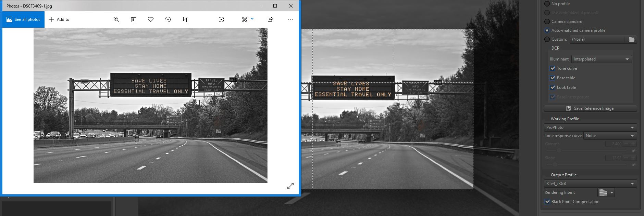Expand Rendering Intent dropdown arrow

[612, 193]
